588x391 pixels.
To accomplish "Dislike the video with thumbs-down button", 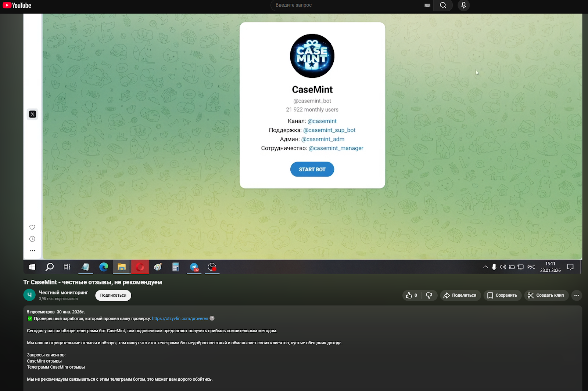I will (429, 295).
